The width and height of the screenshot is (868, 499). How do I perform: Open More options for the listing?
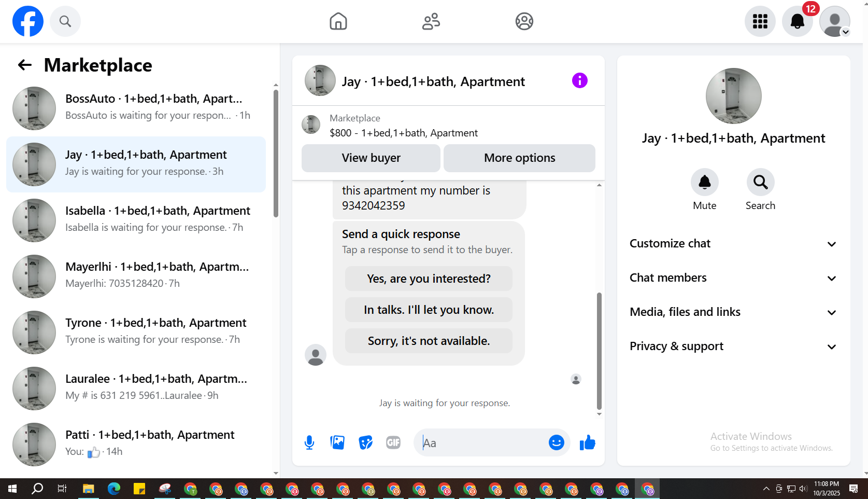pos(519,158)
